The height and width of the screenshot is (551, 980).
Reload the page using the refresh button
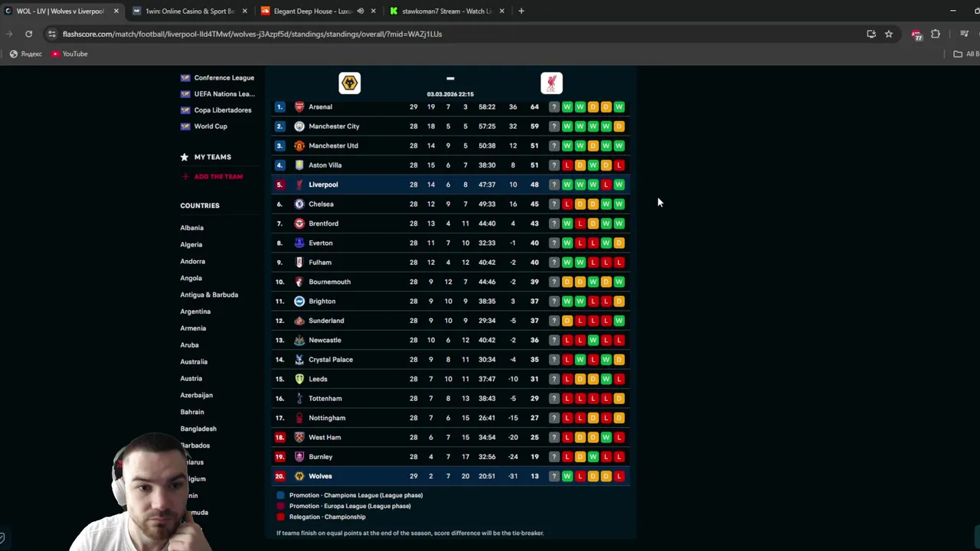[28, 34]
